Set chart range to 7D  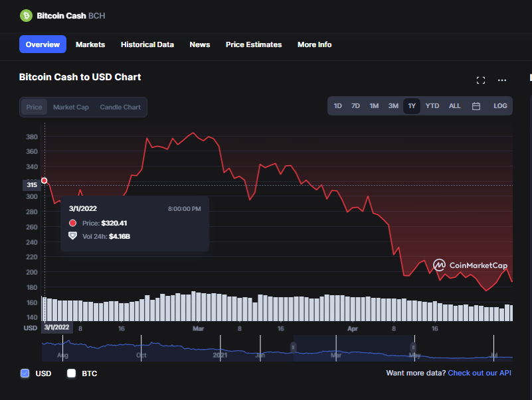(355, 106)
